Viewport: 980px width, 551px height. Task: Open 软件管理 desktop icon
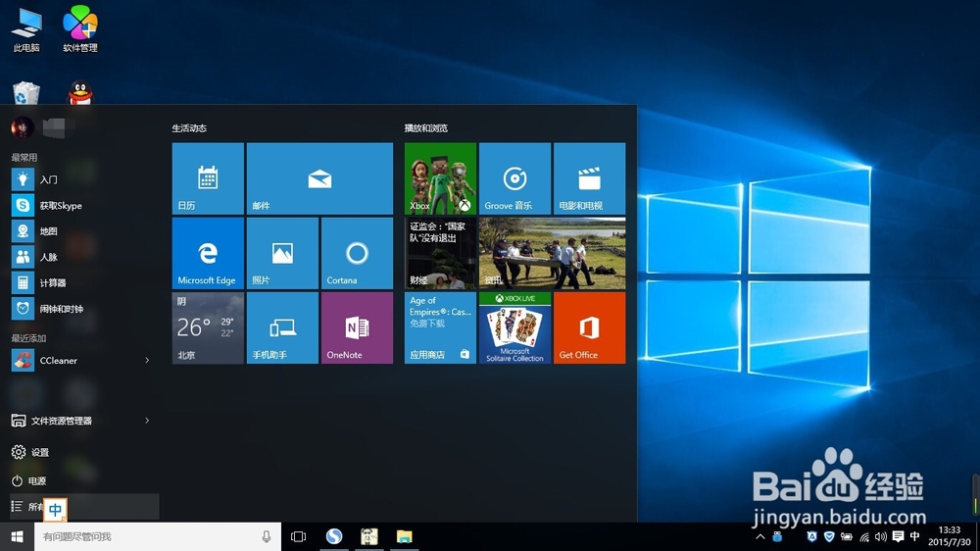tap(80, 28)
